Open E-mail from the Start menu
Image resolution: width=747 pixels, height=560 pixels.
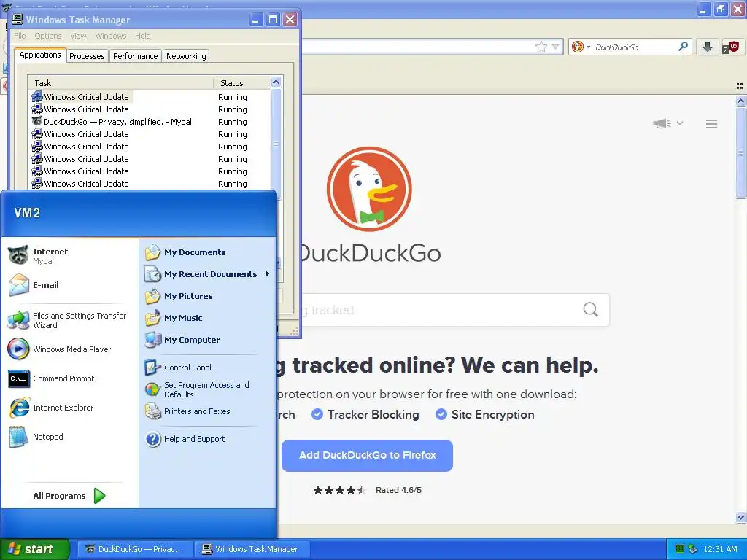pos(34,285)
